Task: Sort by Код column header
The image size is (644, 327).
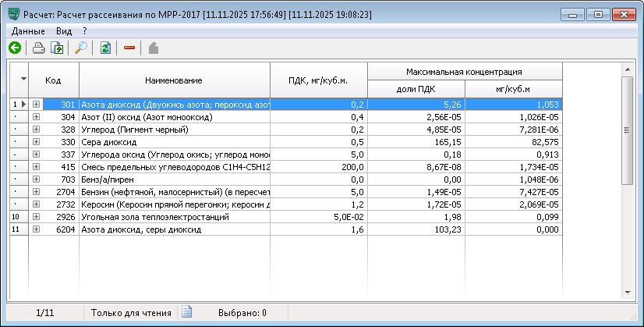Action: click(53, 80)
